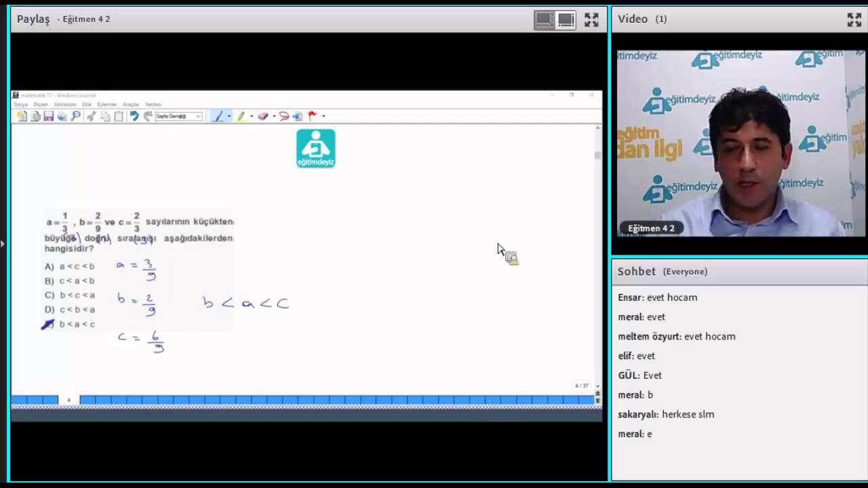Click chat message 'GÜL: Evet'
868x488 pixels.
click(639, 375)
